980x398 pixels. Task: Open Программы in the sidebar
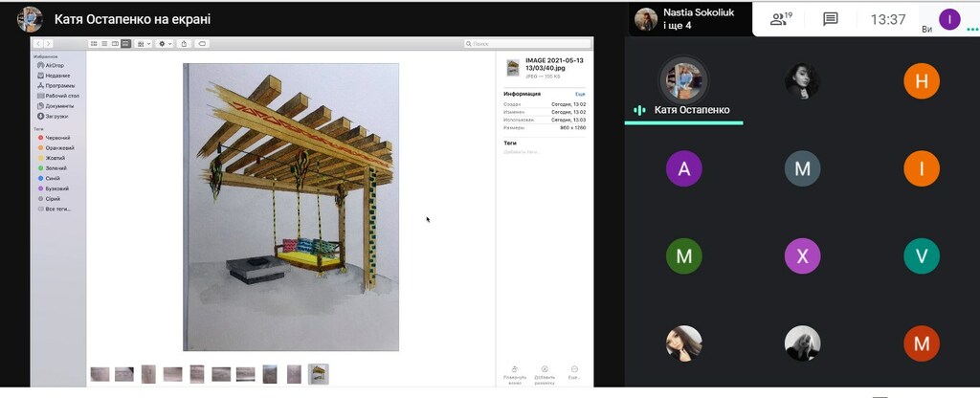(x=56, y=85)
